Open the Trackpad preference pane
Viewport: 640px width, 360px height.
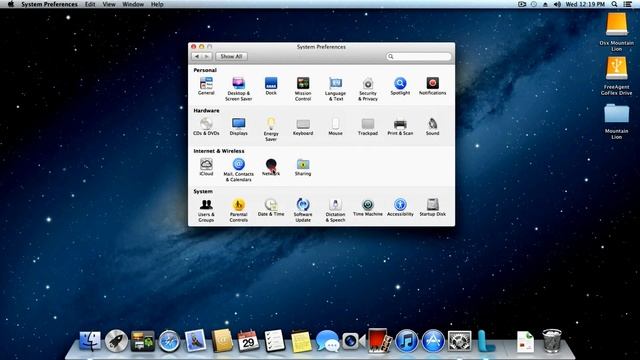coord(368,127)
